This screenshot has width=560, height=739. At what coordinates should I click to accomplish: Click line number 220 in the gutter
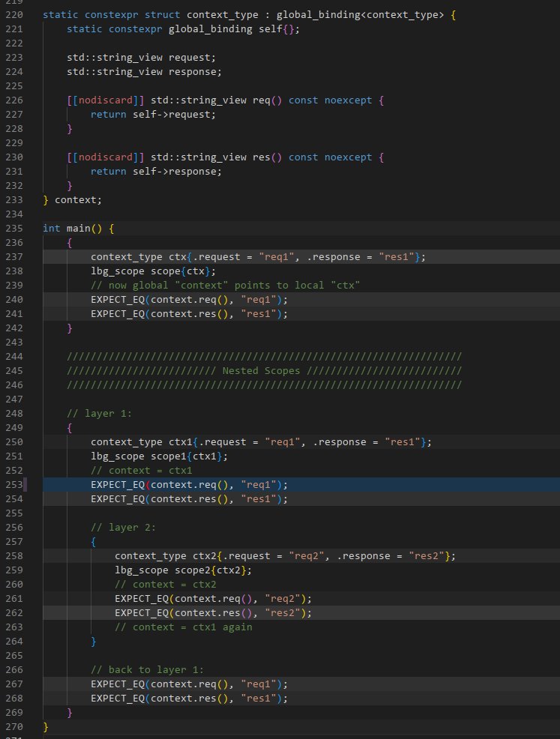tap(14, 14)
